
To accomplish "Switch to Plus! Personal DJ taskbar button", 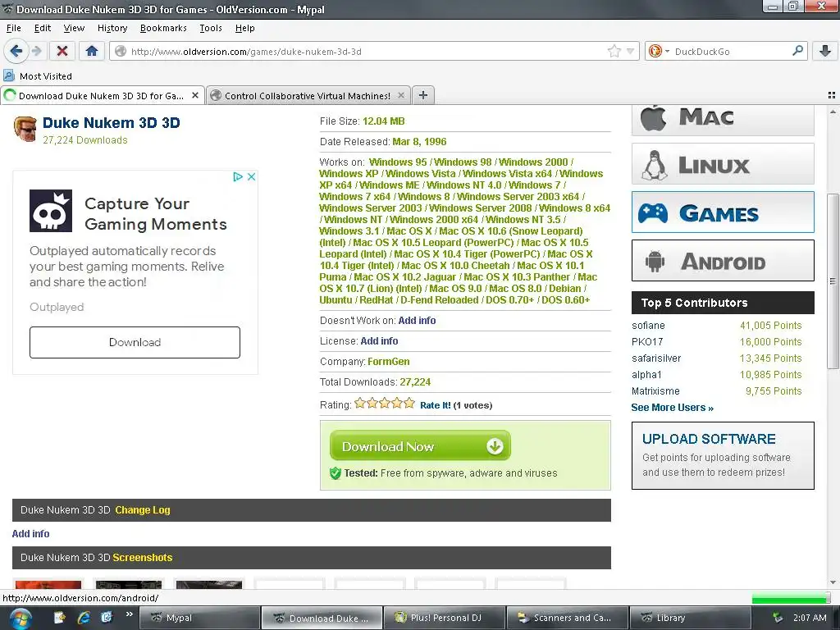I will [445, 618].
